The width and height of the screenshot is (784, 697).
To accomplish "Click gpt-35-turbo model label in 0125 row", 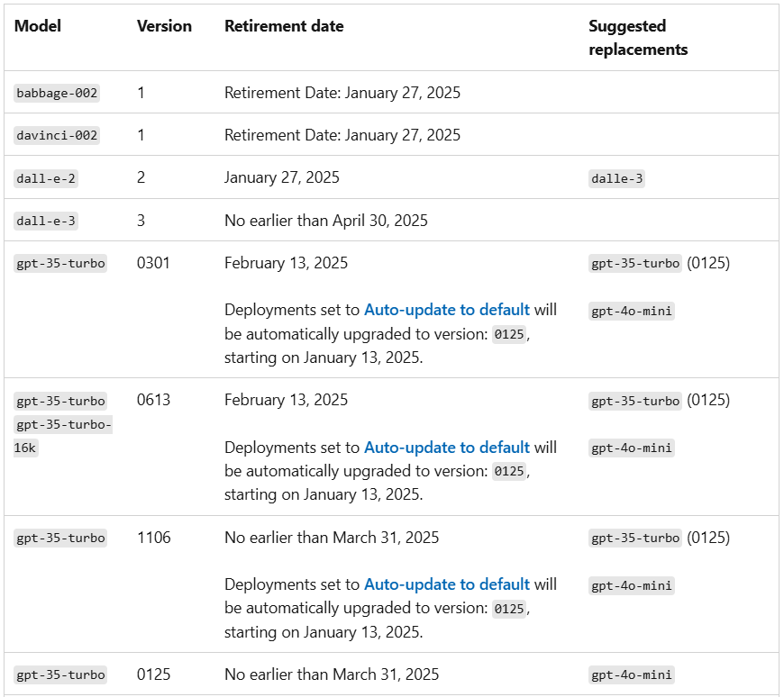I will point(60,675).
